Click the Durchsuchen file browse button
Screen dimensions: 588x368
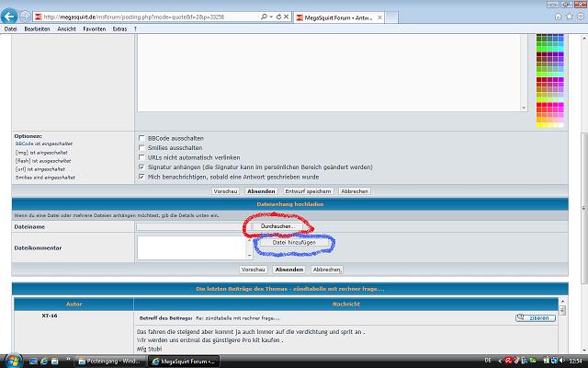(277, 225)
